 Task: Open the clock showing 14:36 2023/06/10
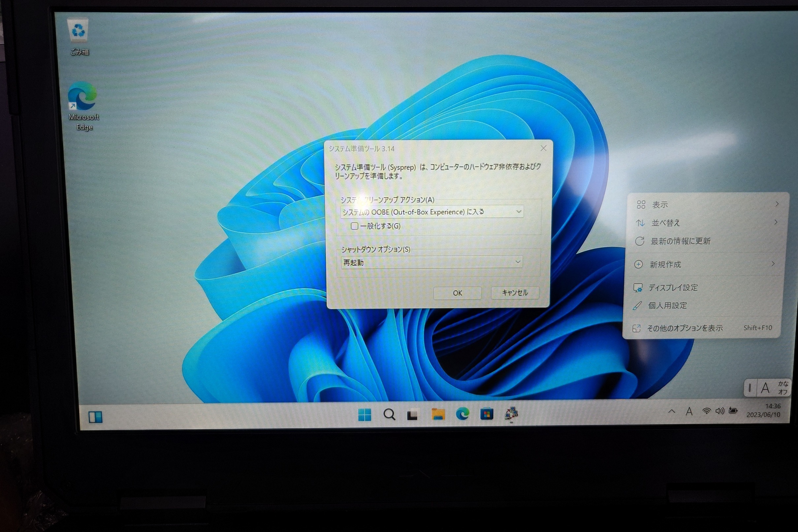coord(763,410)
